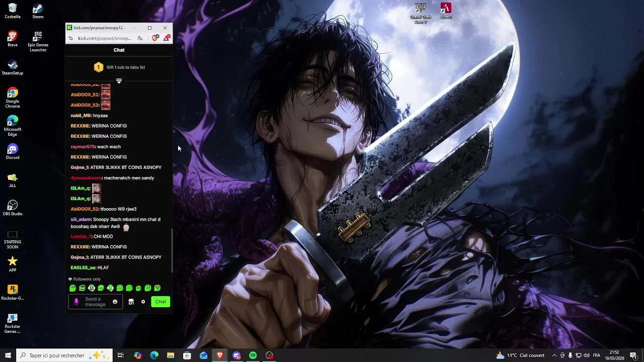Image resolution: width=644 pixels, height=362 pixels.
Task: Collapse the gift leaderboard arrow below banner
Action: [x=119, y=81]
